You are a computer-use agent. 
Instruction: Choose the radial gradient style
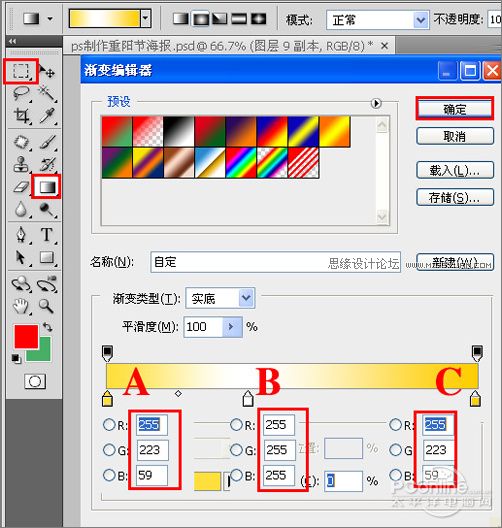coord(200,19)
